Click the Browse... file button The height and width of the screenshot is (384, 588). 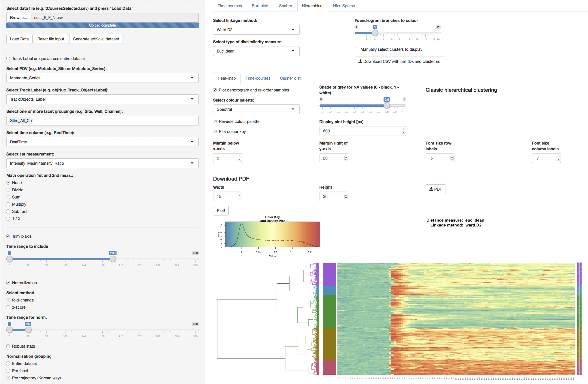18,18
